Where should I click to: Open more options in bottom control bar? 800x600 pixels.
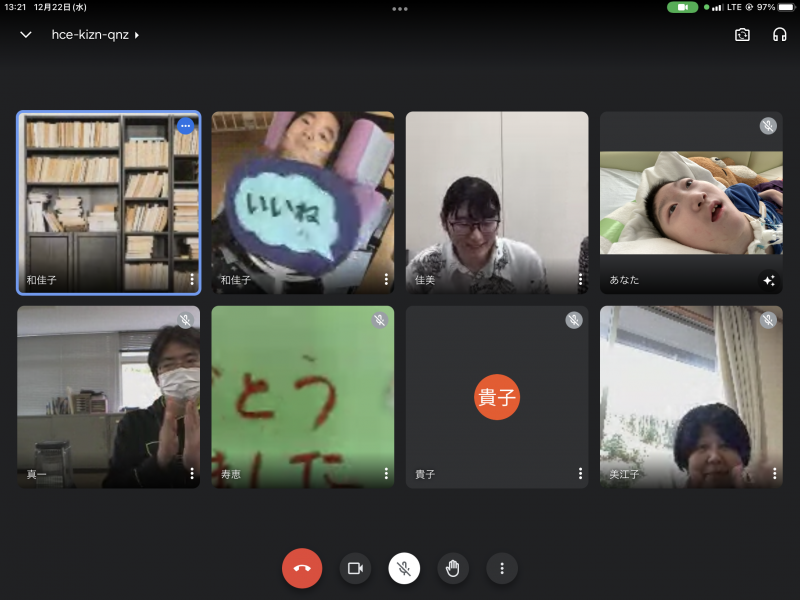(x=502, y=568)
